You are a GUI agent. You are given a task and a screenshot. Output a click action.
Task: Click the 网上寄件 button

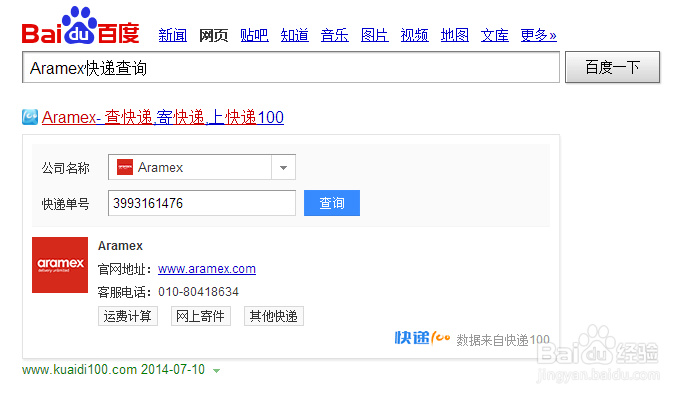coord(200,316)
